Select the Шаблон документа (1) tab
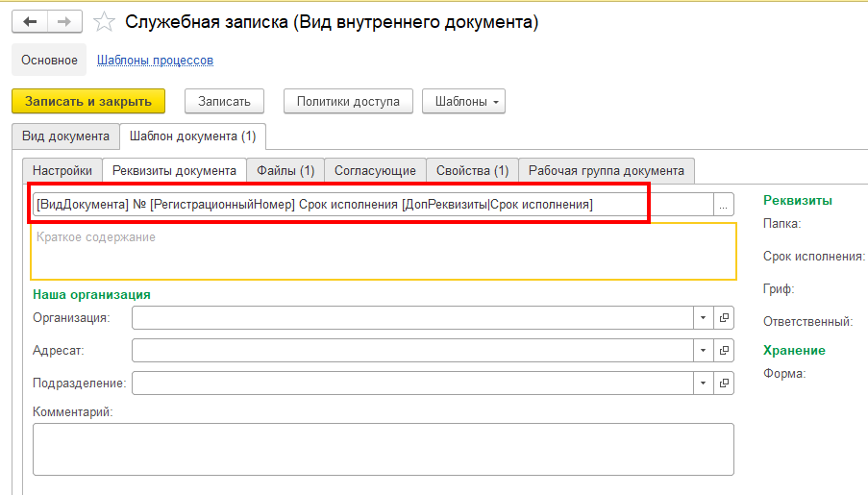868x495 pixels. (192, 136)
